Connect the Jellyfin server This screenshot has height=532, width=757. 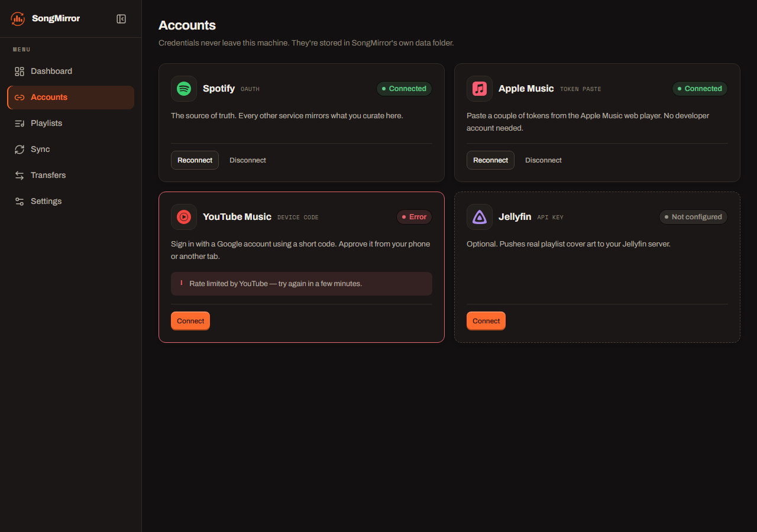(486, 321)
